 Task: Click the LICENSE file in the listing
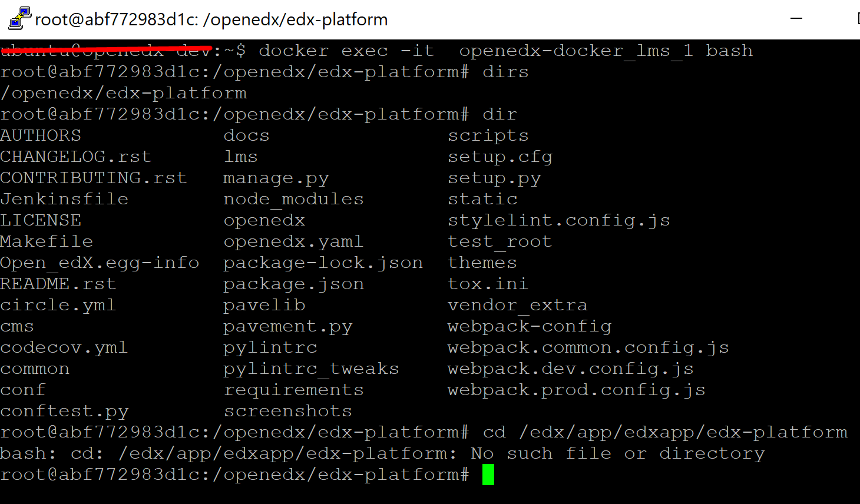[x=41, y=220]
